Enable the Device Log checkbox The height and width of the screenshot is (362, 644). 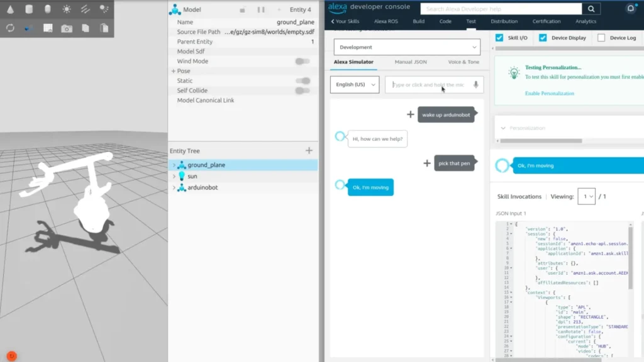tap(601, 38)
